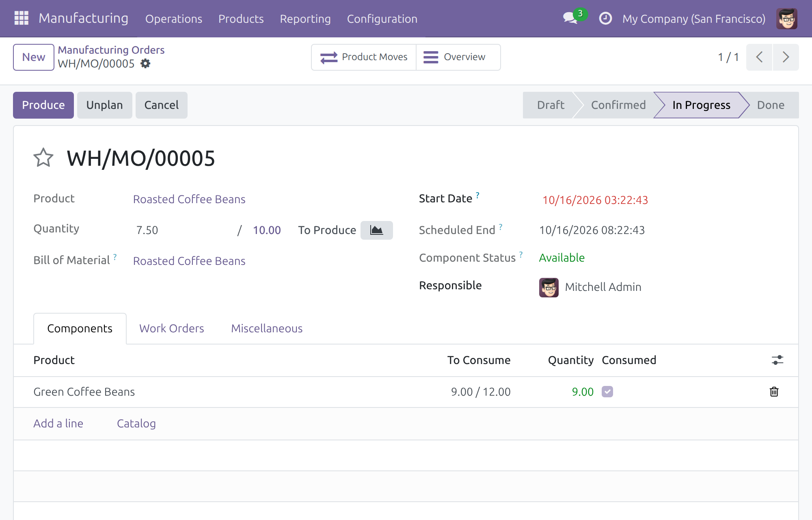Viewport: 812px width, 520px height.
Task: Switch to the Work Orders tab
Action: tap(172, 328)
